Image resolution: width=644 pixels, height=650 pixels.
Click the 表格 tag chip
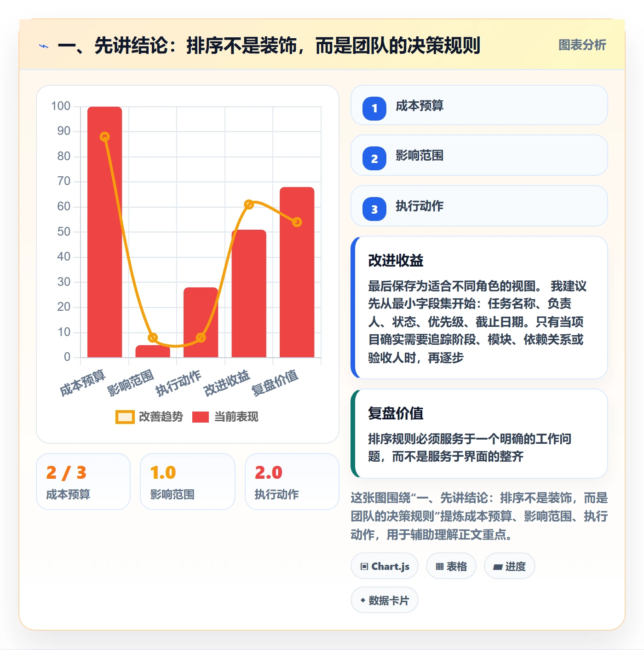(451, 566)
